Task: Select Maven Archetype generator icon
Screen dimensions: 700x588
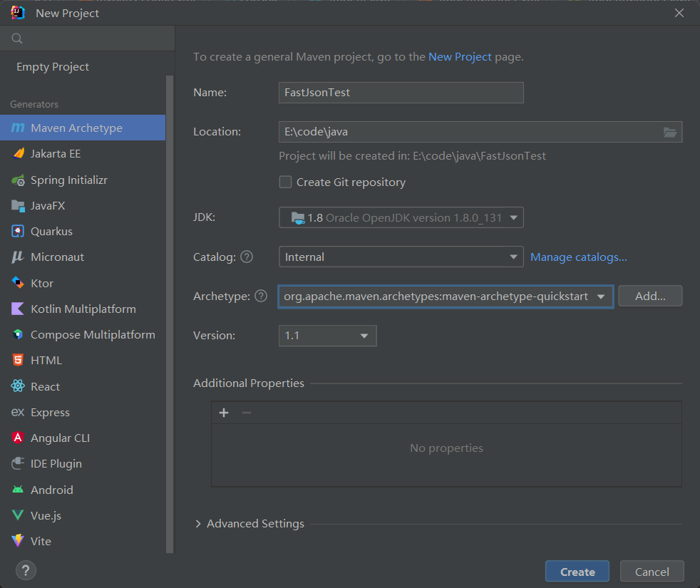Action: coord(17,128)
